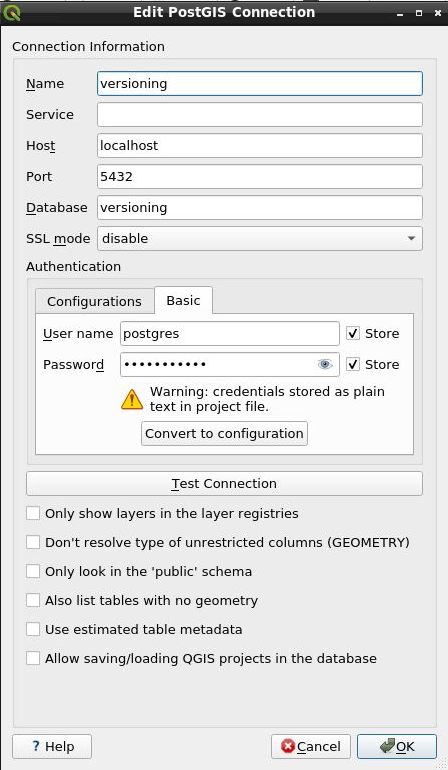Enable Also list tables with no geometry
The width and height of the screenshot is (448, 770).
point(33,600)
